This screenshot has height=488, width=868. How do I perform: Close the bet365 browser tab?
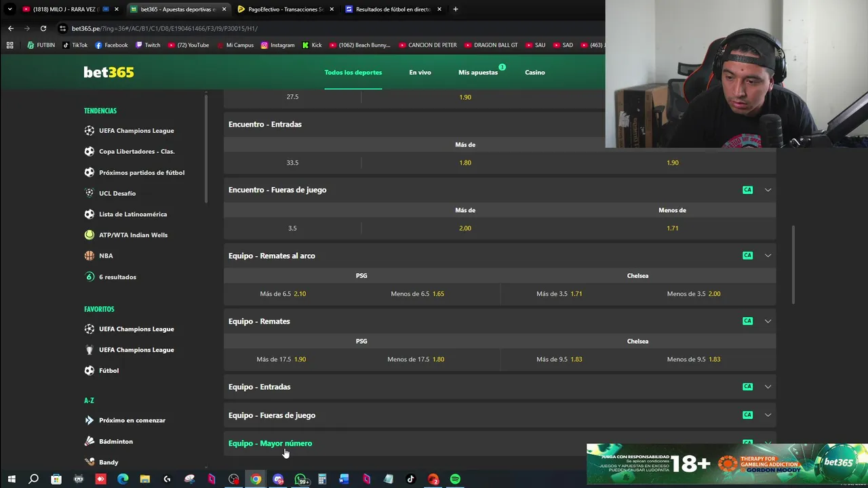click(x=224, y=9)
